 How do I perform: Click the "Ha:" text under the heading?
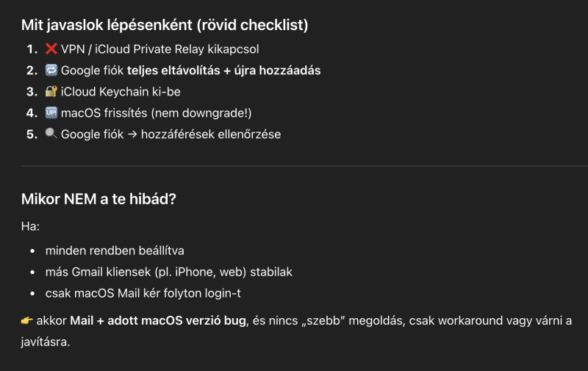pyautogui.click(x=30, y=226)
